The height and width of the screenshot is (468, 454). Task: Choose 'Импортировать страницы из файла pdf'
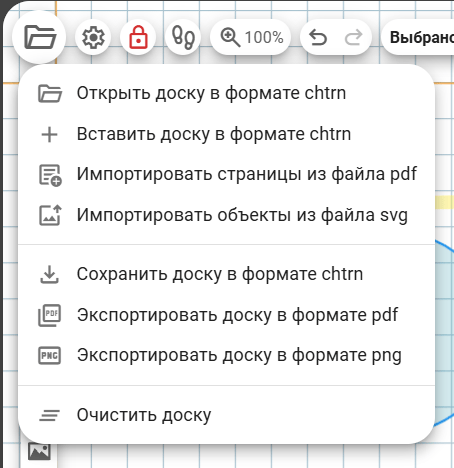tap(226, 174)
